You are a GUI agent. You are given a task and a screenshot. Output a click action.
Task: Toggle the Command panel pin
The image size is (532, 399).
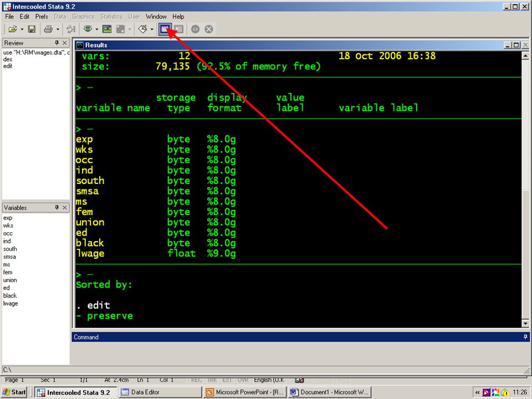tap(525, 336)
